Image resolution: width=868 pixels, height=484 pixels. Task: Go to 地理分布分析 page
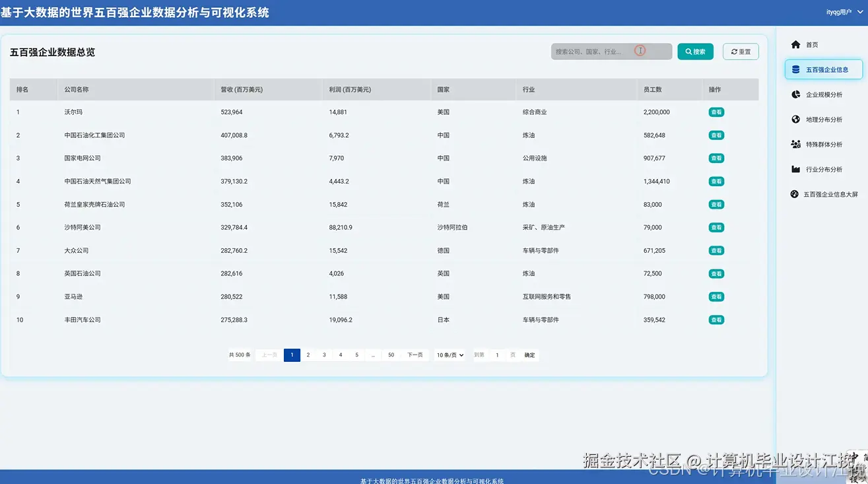(823, 120)
